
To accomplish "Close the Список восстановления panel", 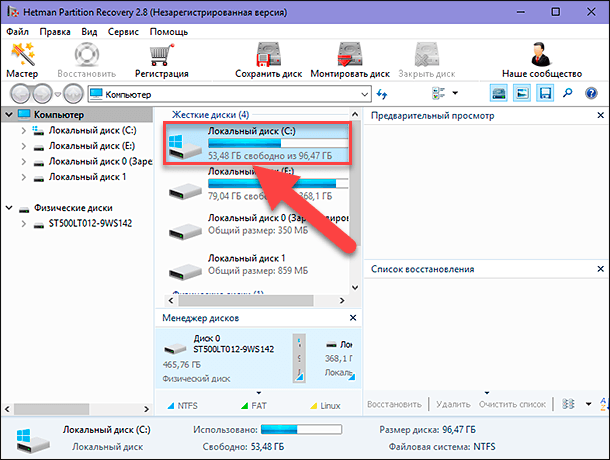I will tap(600, 269).
